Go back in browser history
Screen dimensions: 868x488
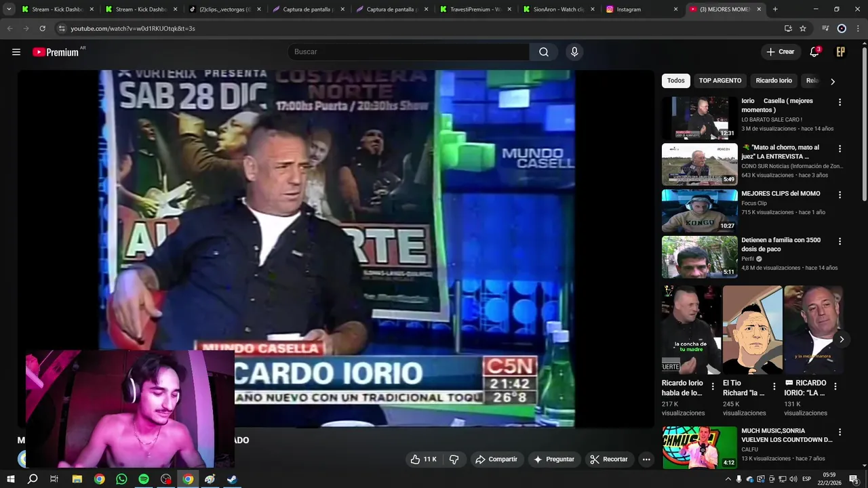9,28
